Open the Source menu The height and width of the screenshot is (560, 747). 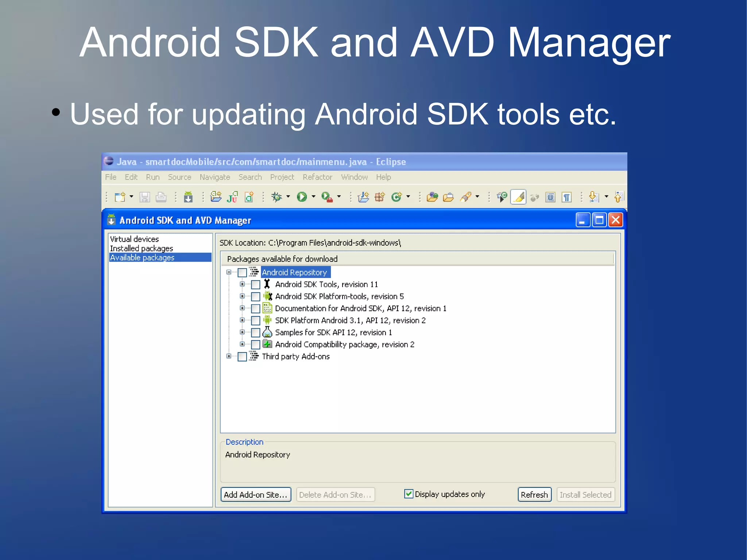(x=179, y=177)
